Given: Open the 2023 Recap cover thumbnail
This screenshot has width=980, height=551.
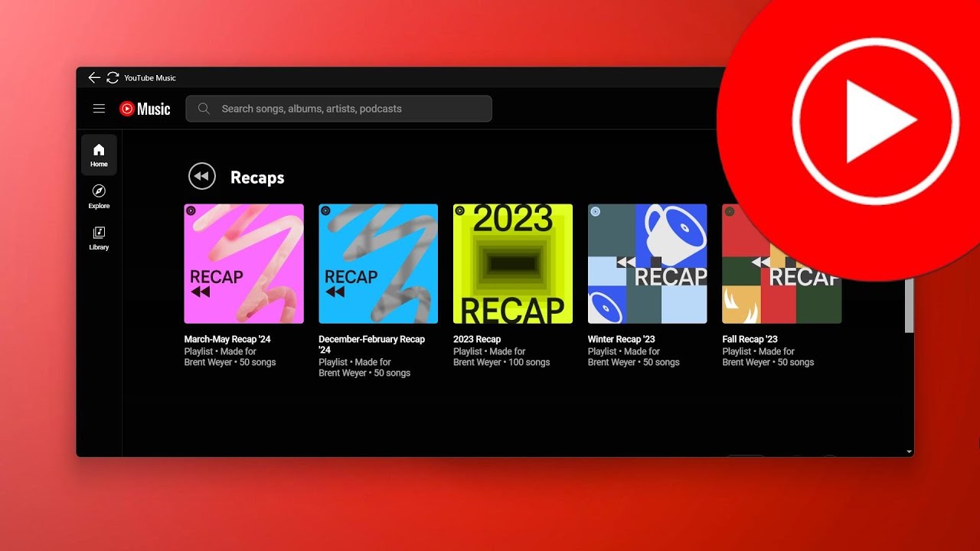Looking at the screenshot, I should (512, 264).
